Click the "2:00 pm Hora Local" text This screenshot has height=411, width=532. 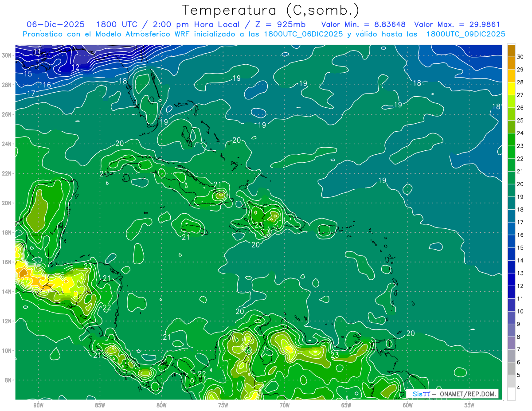(x=196, y=24)
